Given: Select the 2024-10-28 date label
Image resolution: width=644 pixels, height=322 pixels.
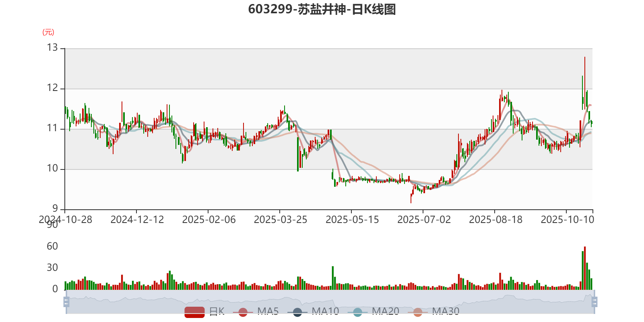Looking at the screenshot, I should tap(65, 220).
